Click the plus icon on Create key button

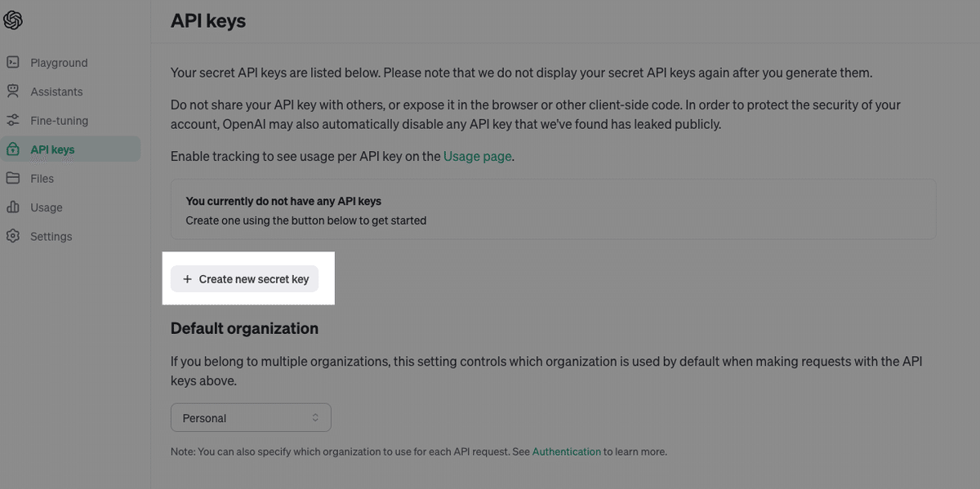pyautogui.click(x=187, y=279)
